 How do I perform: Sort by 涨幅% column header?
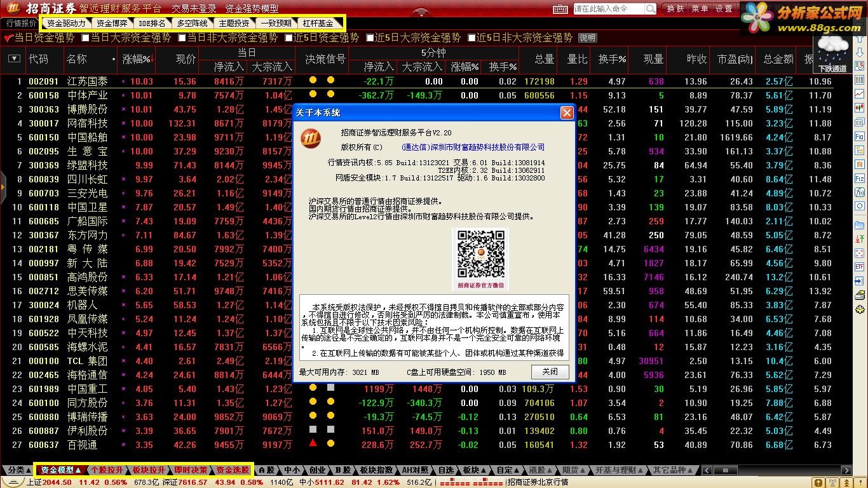coord(137,59)
